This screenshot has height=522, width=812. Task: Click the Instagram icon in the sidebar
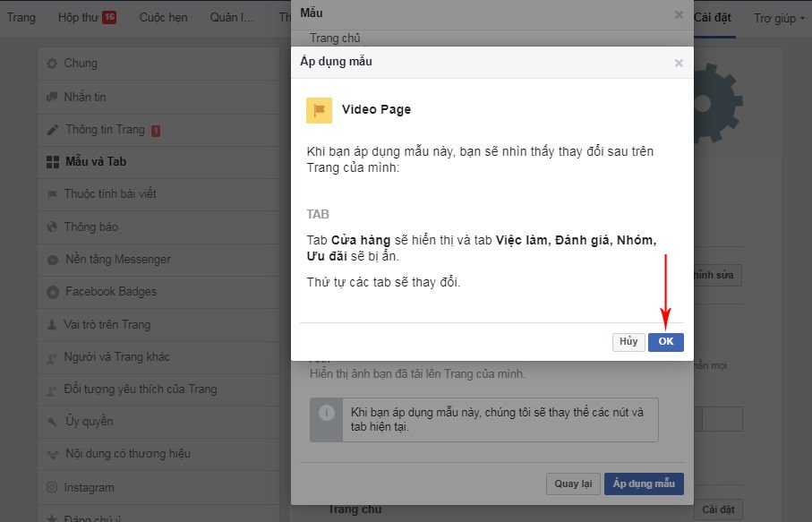point(51,486)
